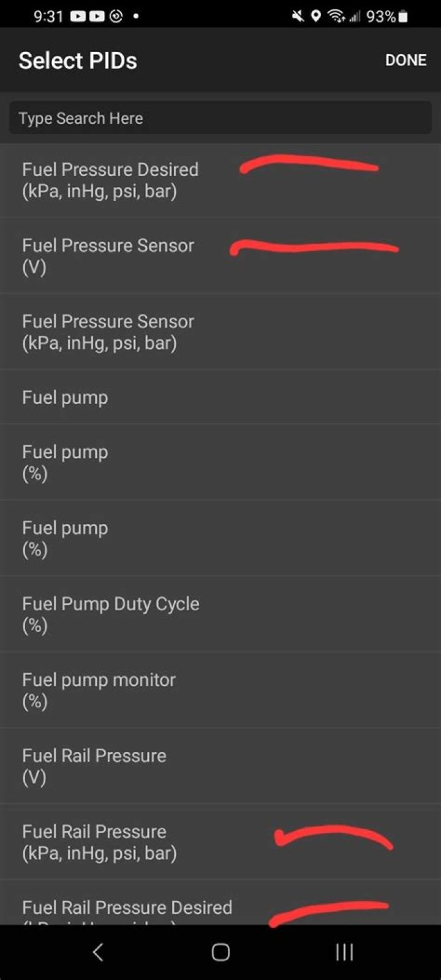The height and width of the screenshot is (980, 441).
Task: Select the Fuel pump PID without units
Action: coord(65,398)
